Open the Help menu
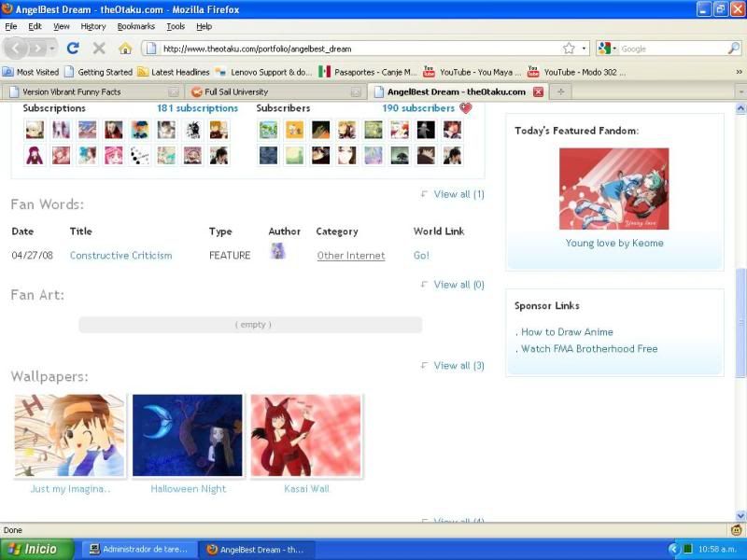Image resolution: width=747 pixels, height=560 pixels. click(204, 26)
